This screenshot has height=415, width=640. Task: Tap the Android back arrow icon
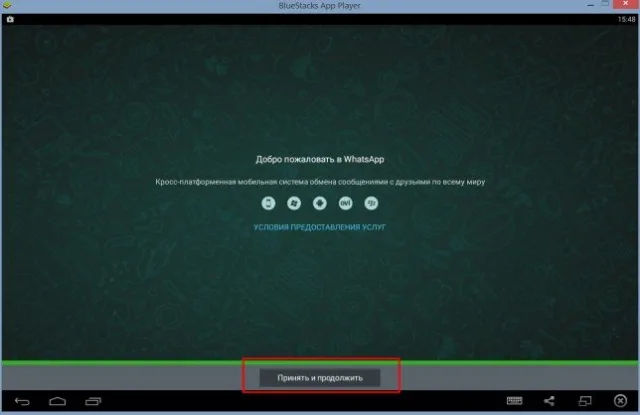click(x=22, y=402)
